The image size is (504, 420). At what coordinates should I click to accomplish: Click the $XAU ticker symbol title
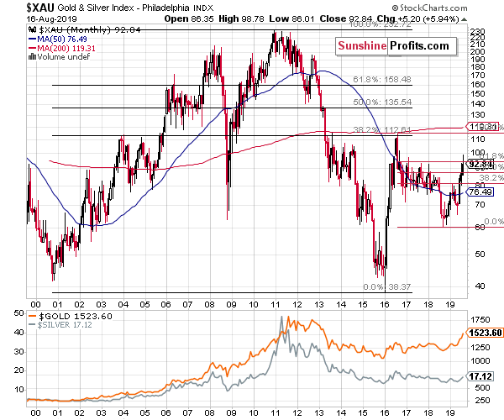click(41, 8)
